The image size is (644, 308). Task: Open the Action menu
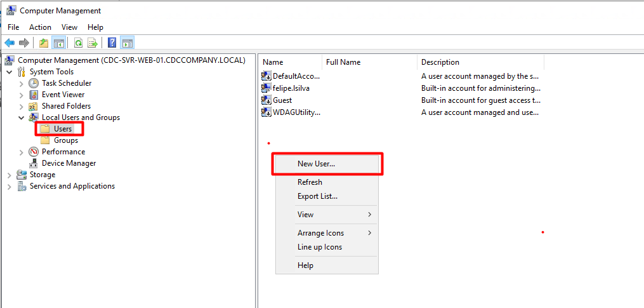coord(40,27)
